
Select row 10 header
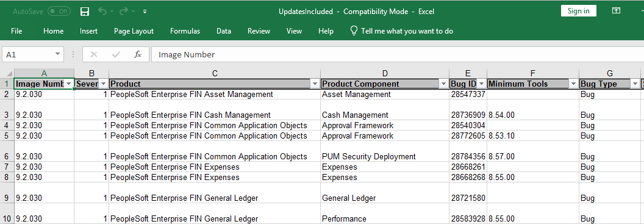click(x=7, y=213)
